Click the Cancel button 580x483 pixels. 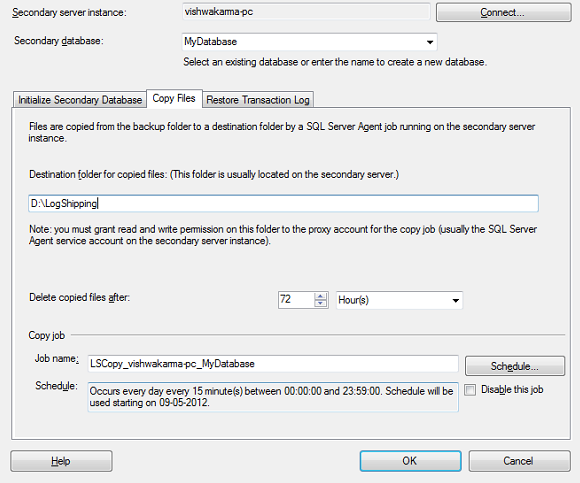(x=519, y=461)
